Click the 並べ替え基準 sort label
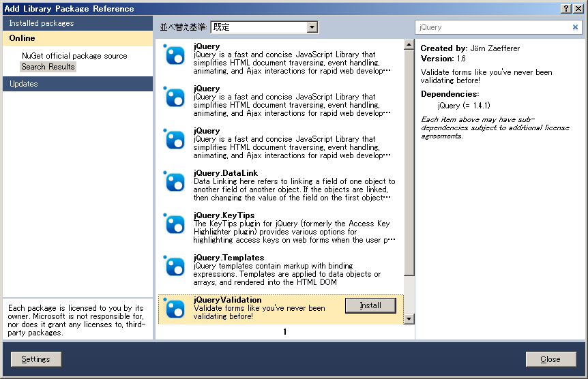This screenshot has height=379, width=588. (x=183, y=27)
